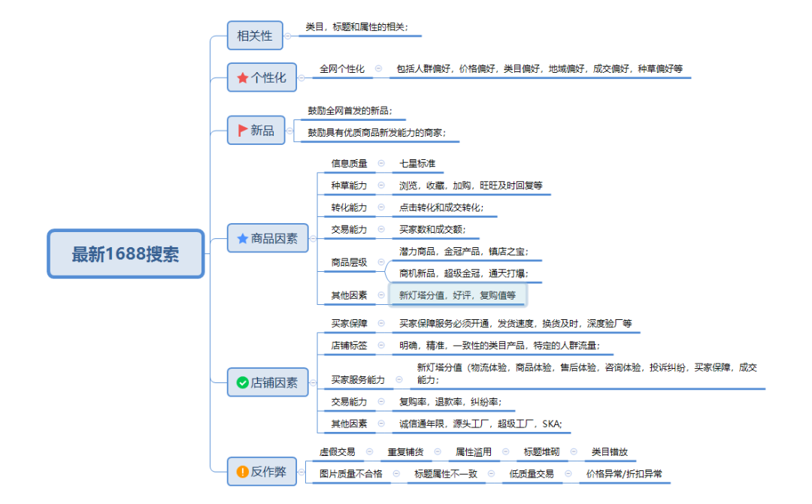Select the central topic 最新1688搜索
The width and height of the screenshot is (812, 504).
point(126,254)
